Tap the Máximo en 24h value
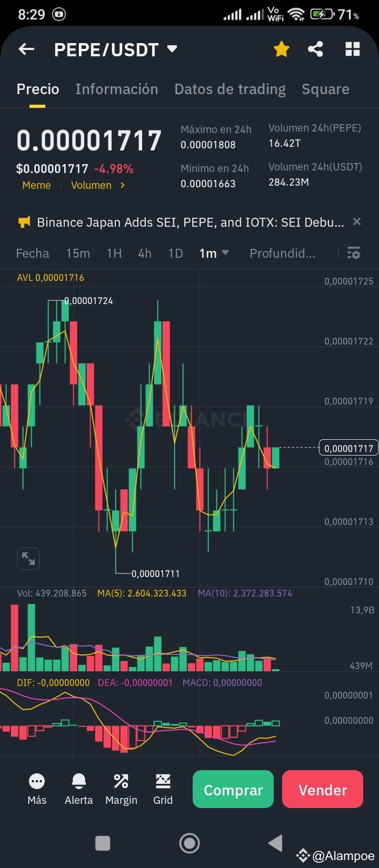The height and width of the screenshot is (868, 379). [x=208, y=145]
